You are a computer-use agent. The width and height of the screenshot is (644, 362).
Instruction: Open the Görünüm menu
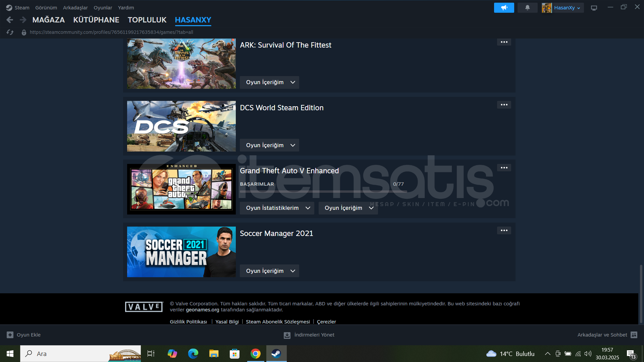[x=46, y=8]
